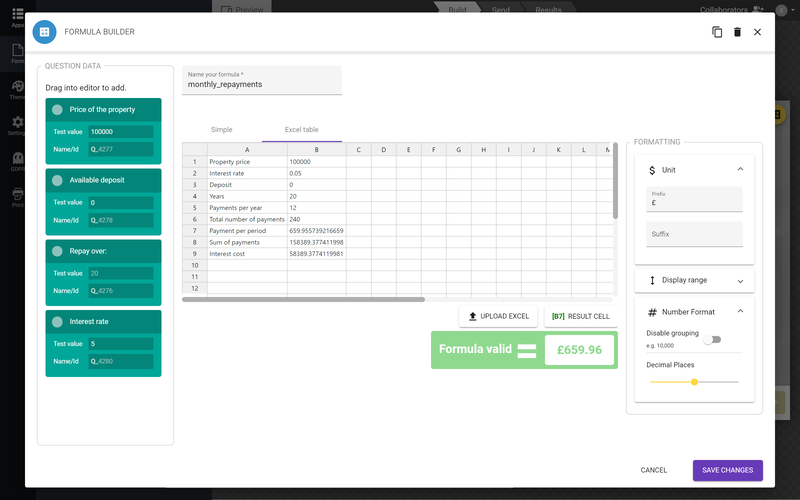The image size is (800, 500).
Task: Click the Prefix input field containing £
Action: pyautogui.click(x=694, y=199)
